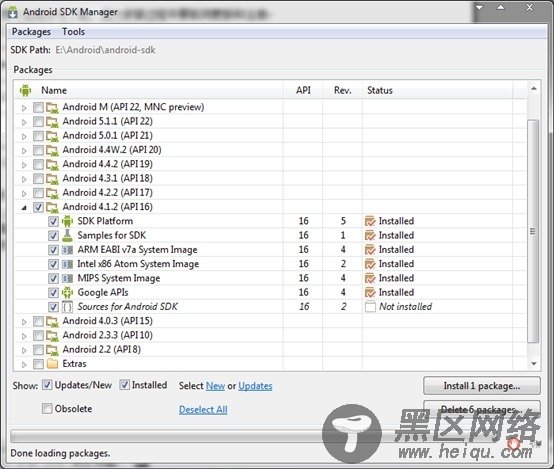Click the braces icon of Sources for Android SDK
This screenshot has height=469, width=554.
click(67, 307)
